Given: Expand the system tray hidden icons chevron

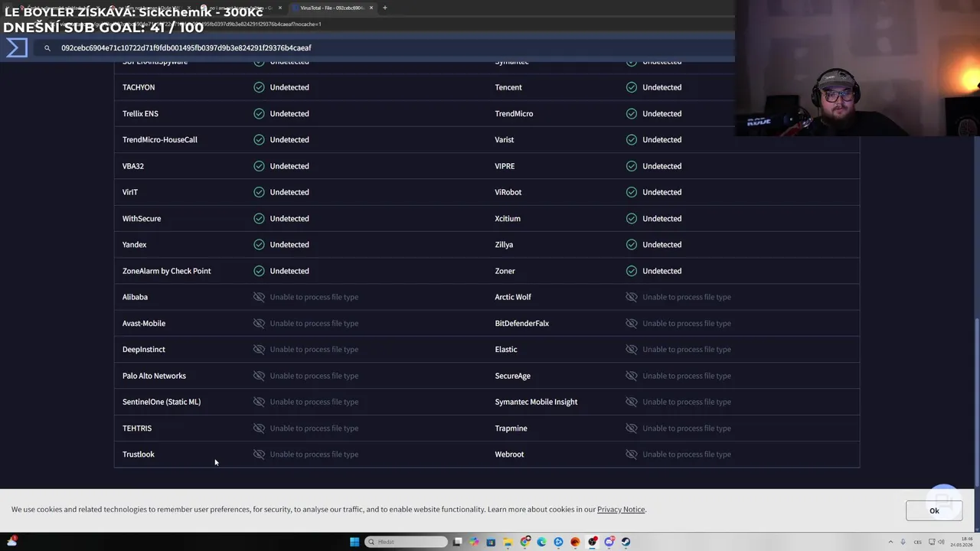Looking at the screenshot, I should pyautogui.click(x=890, y=542).
